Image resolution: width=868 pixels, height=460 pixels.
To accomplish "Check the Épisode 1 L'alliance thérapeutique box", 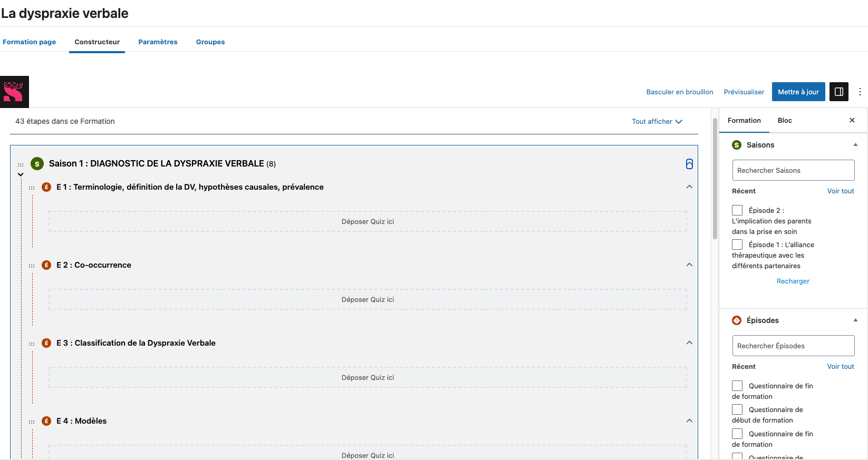I will [x=737, y=244].
